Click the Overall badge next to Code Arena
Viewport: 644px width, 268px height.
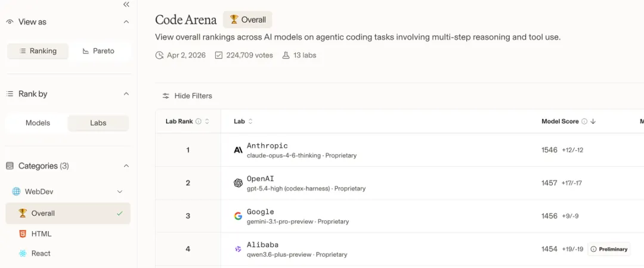(247, 19)
